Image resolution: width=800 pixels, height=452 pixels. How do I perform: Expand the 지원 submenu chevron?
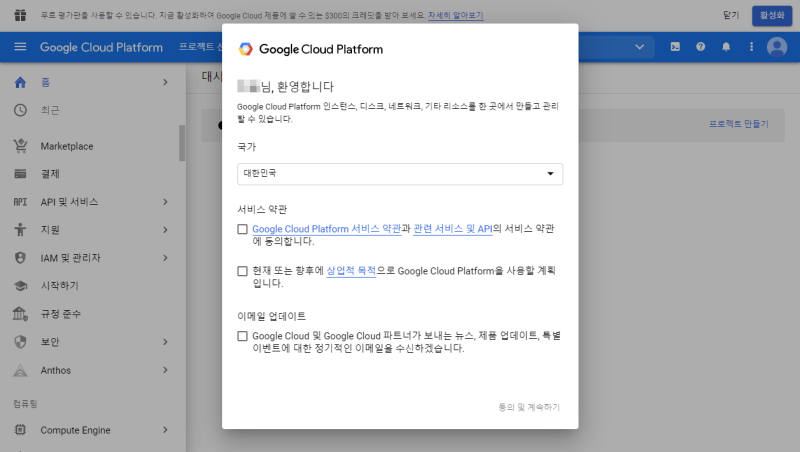(x=165, y=230)
